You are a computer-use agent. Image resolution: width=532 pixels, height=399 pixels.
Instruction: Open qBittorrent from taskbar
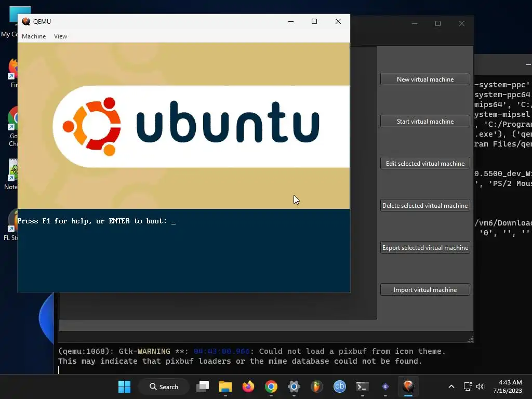tap(340, 387)
